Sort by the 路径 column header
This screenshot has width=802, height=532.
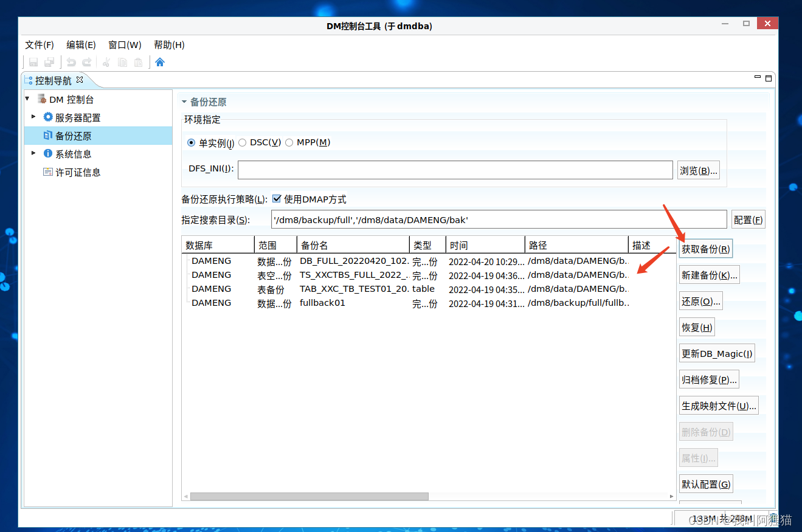point(576,245)
